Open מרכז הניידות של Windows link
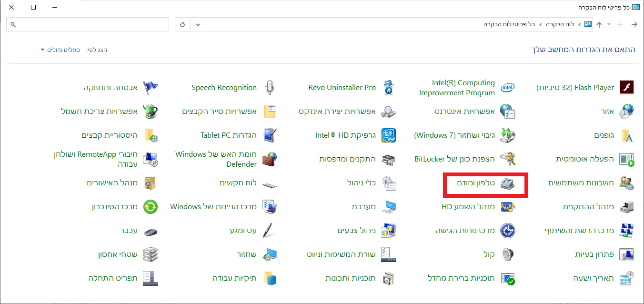Screen dimensions: 644x304 213,207
